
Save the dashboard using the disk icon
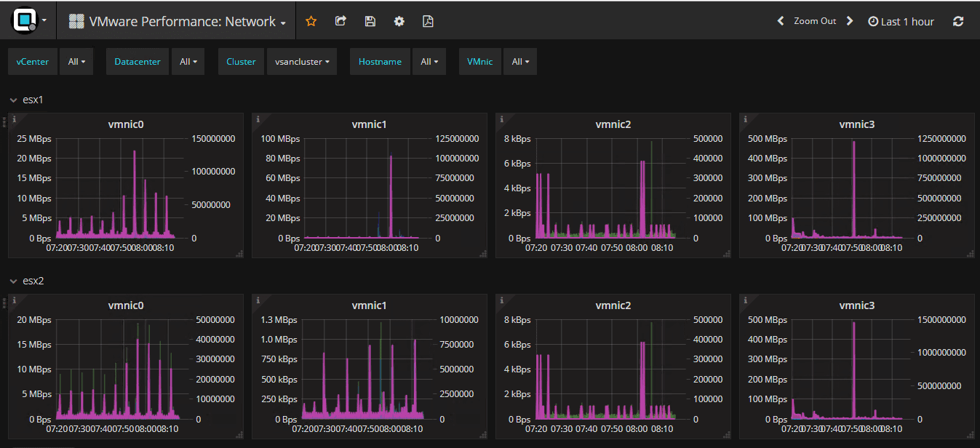click(370, 21)
